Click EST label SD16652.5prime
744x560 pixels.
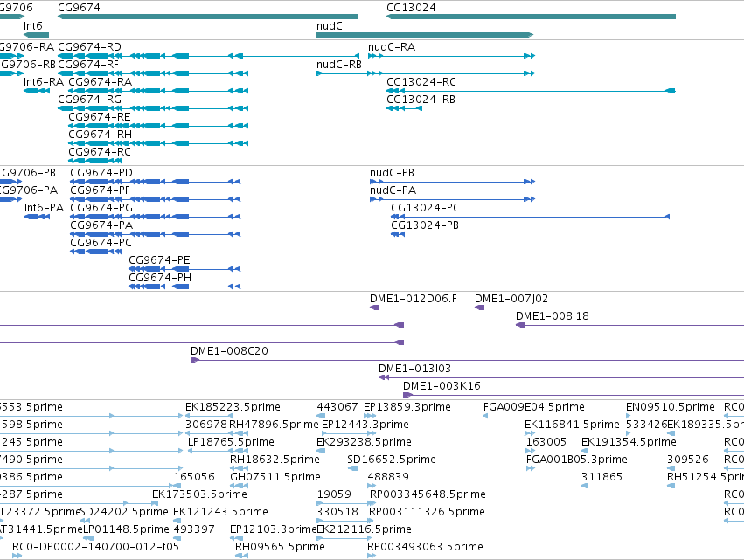tap(392, 460)
